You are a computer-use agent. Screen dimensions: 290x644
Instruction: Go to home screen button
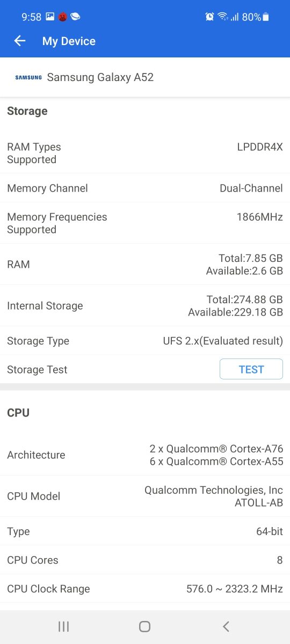click(x=144, y=626)
